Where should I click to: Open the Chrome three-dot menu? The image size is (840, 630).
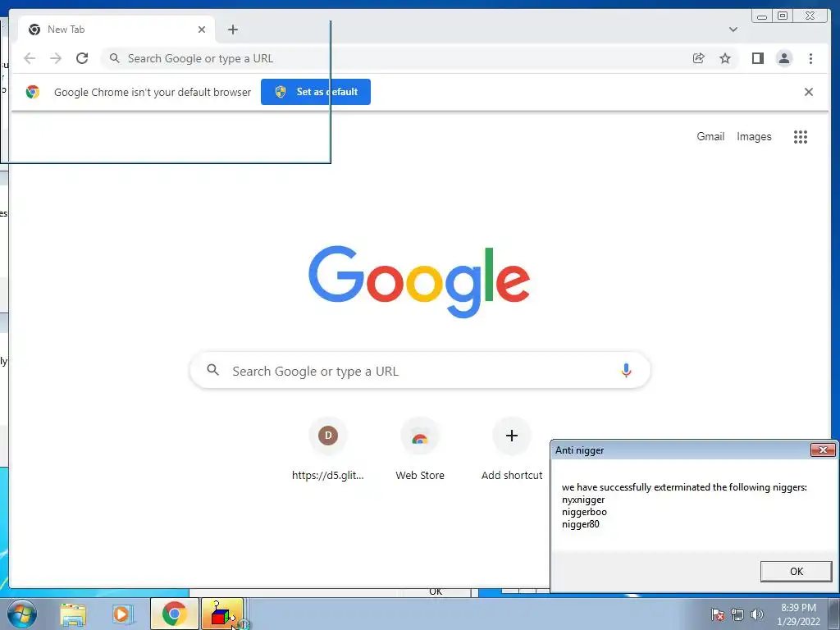click(x=810, y=58)
